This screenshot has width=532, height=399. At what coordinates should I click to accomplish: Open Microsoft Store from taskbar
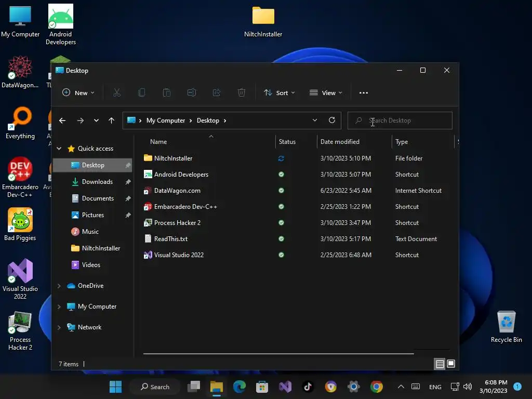click(262, 387)
